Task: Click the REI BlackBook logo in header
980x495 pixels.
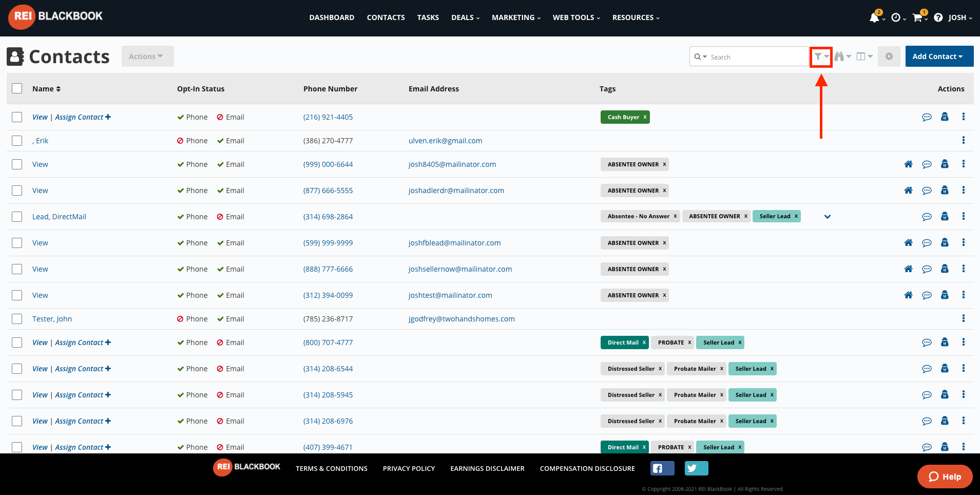Action: pos(55,16)
